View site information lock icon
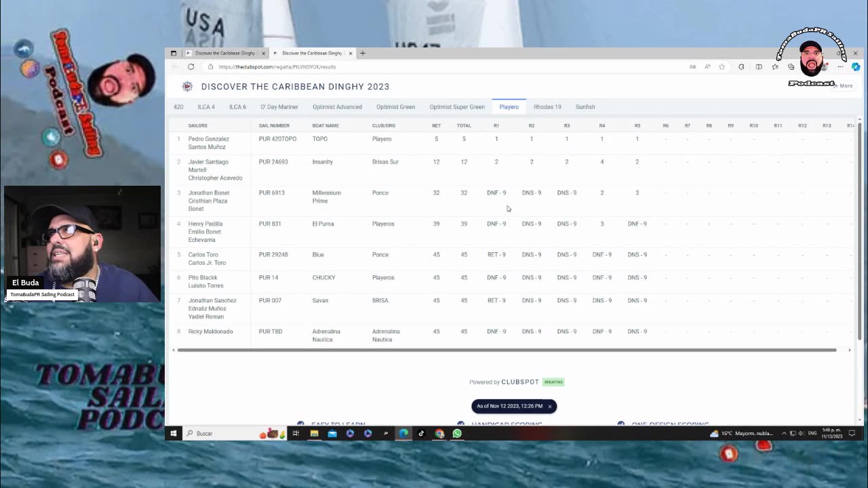868x488 pixels. tap(210, 66)
